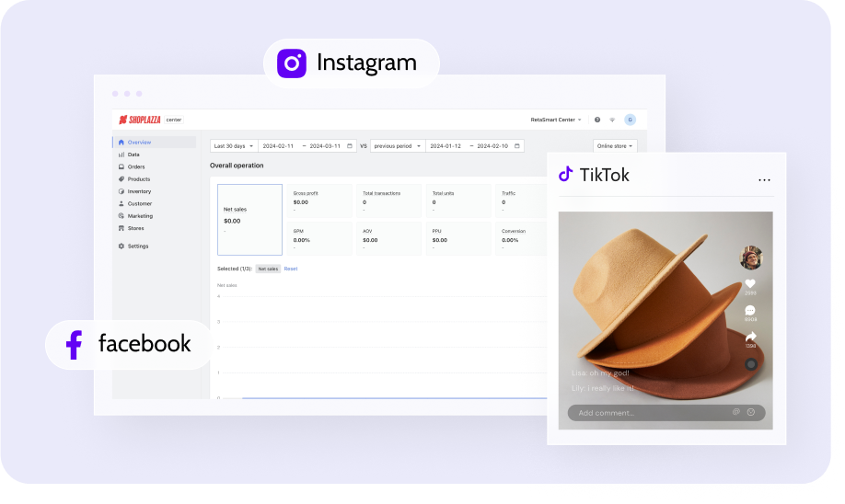Click the Facebook f icon
Screen dimensions: 845x504
(74, 345)
